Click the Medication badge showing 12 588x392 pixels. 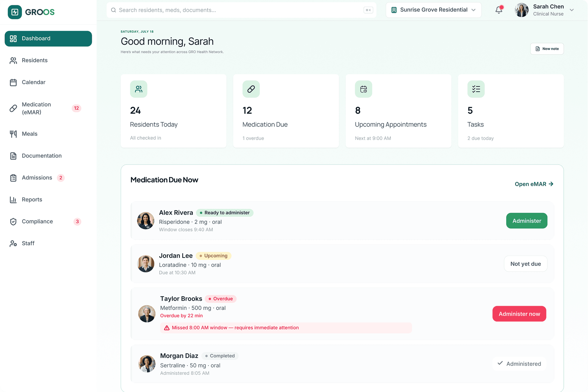(x=76, y=108)
